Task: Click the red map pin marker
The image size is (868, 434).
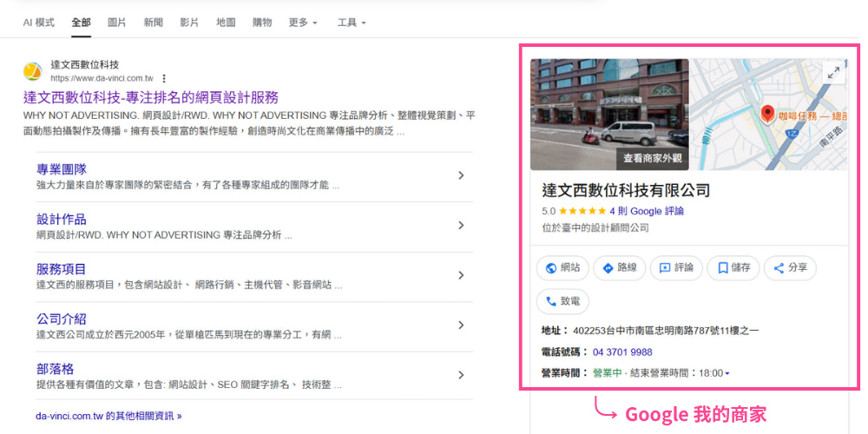Action: [767, 114]
